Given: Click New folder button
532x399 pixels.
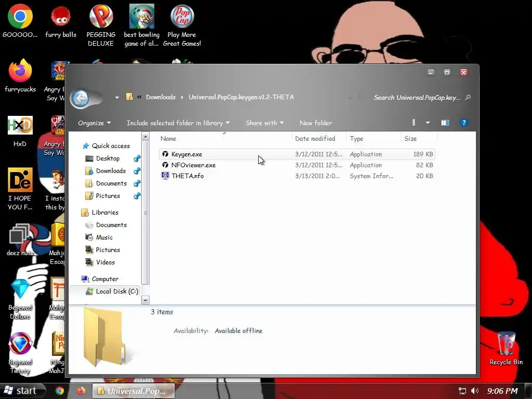Looking at the screenshot, I should [316, 123].
